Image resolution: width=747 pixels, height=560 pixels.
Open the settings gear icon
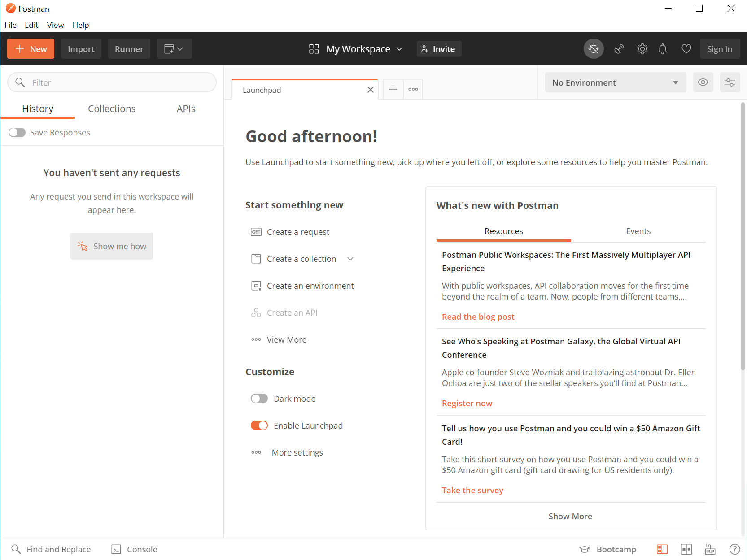(642, 49)
